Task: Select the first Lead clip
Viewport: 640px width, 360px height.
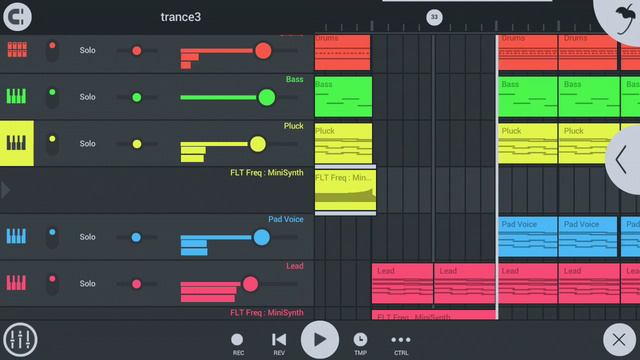Action: pyautogui.click(x=402, y=283)
